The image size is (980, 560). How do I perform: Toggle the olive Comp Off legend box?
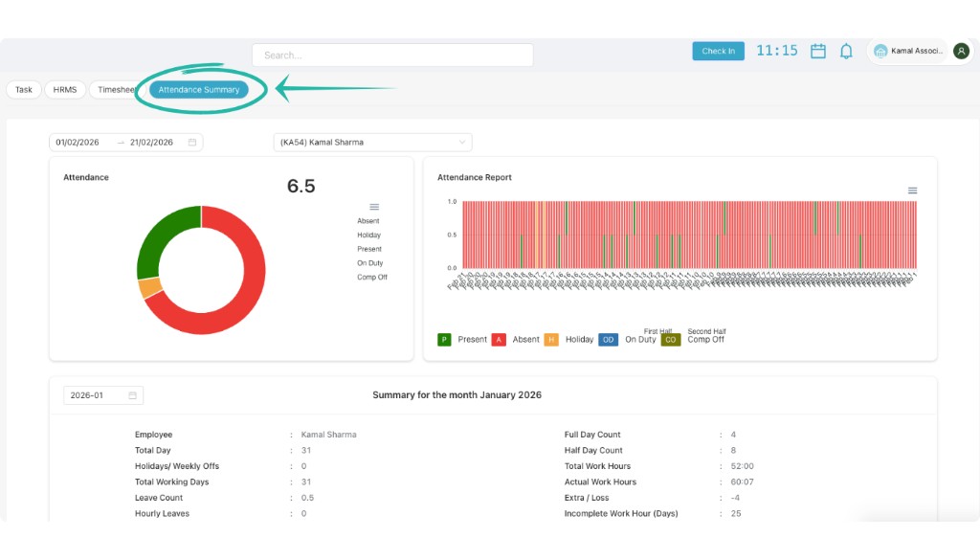pos(670,340)
